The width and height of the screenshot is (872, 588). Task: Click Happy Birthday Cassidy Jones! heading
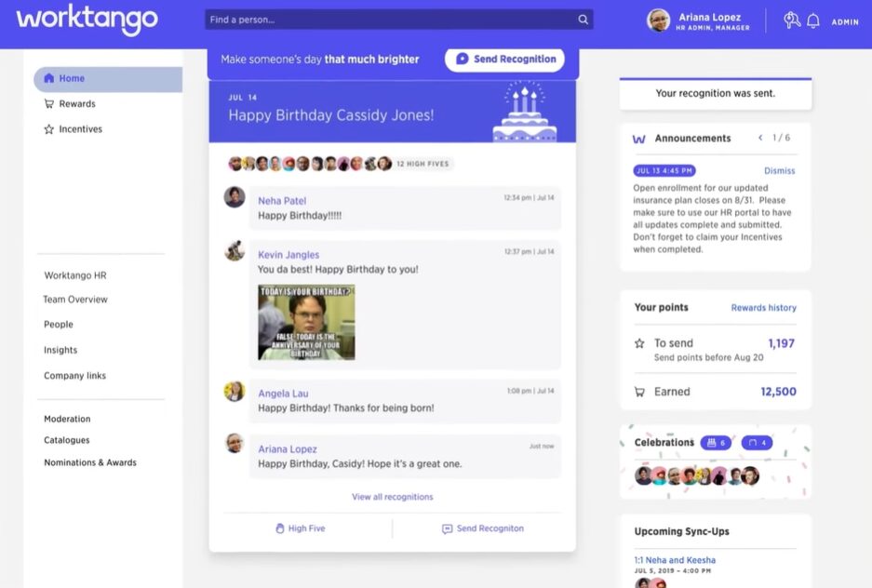point(331,115)
